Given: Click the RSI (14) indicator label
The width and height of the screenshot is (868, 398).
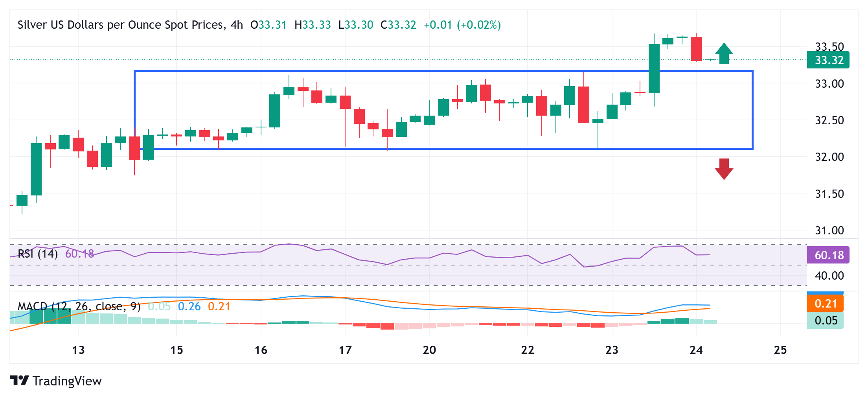Looking at the screenshot, I should (x=38, y=254).
